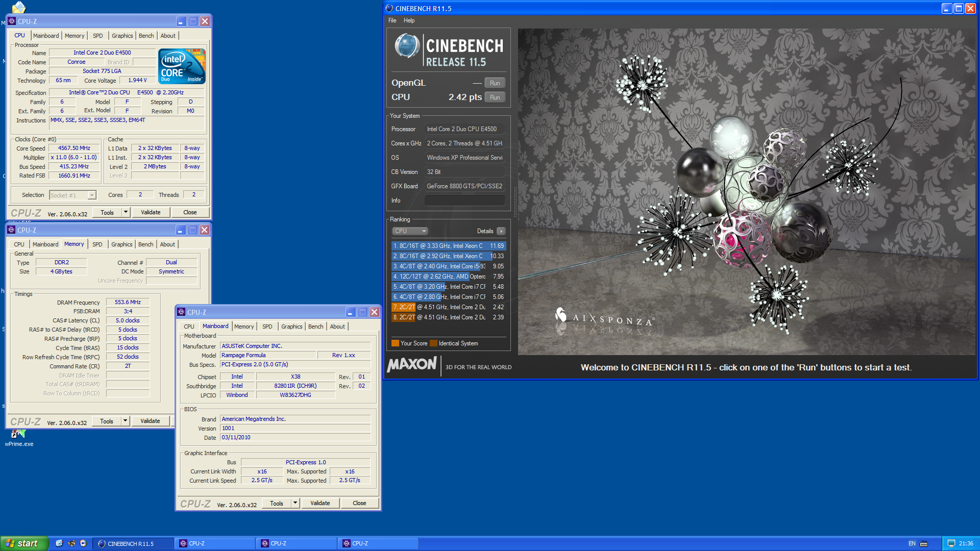
Task: Click the BIOS date 03/11/2010 field
Action: (295, 437)
